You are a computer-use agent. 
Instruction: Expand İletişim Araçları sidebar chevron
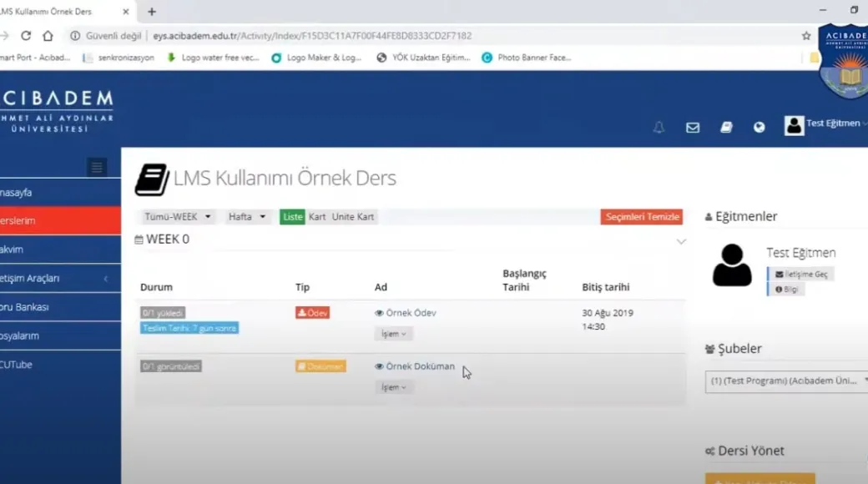(x=106, y=279)
